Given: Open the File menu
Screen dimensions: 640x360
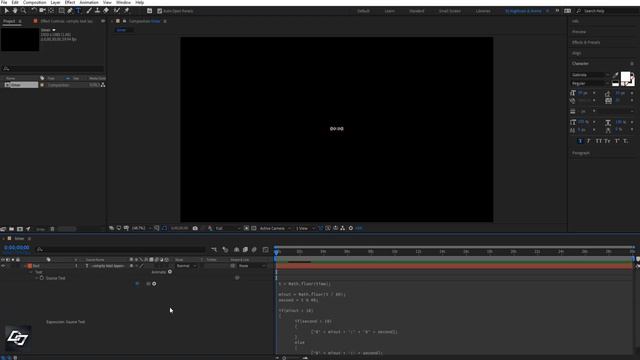Looking at the screenshot, I should pyautogui.click(x=4, y=2).
